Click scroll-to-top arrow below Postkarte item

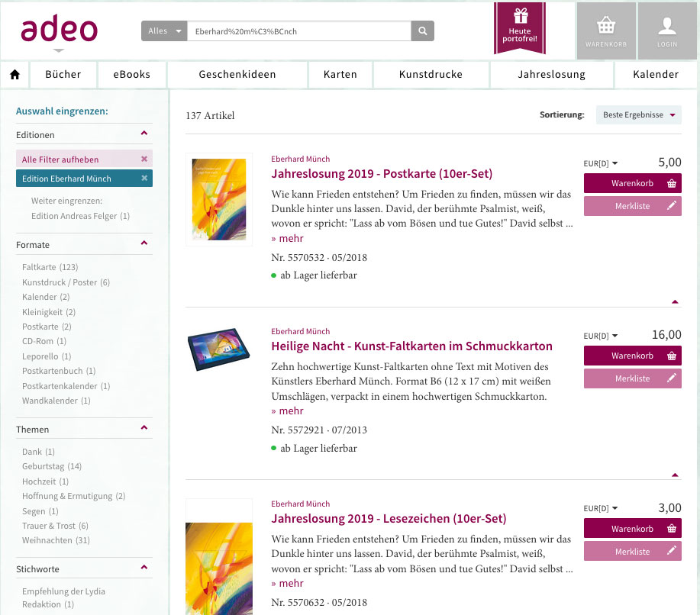(675, 302)
